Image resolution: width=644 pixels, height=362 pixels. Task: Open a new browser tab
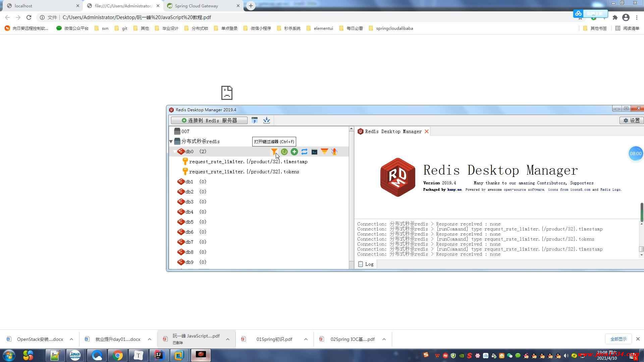251,6
